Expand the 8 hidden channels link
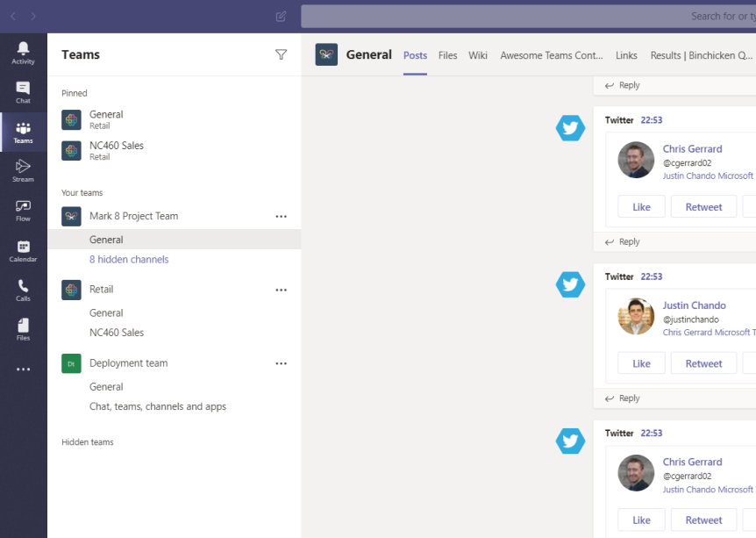Image resolution: width=756 pixels, height=538 pixels. coord(129,260)
